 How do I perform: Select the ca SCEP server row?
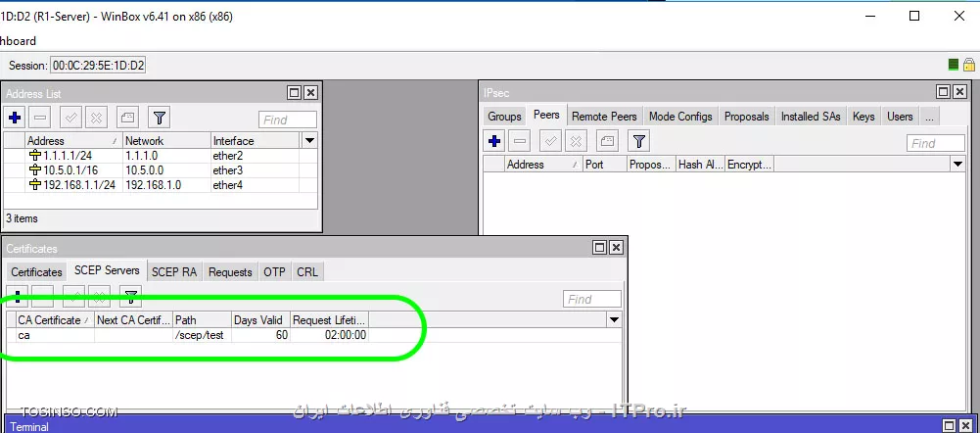point(312,335)
